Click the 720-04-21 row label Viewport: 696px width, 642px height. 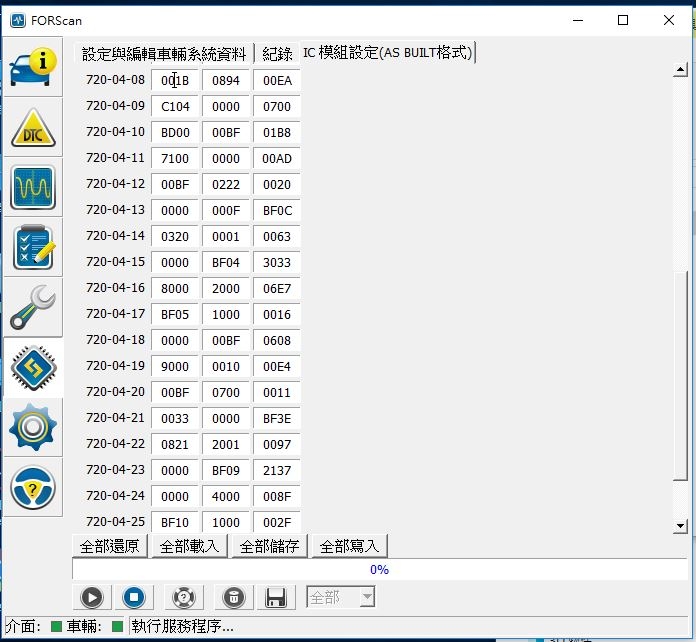tap(115, 418)
